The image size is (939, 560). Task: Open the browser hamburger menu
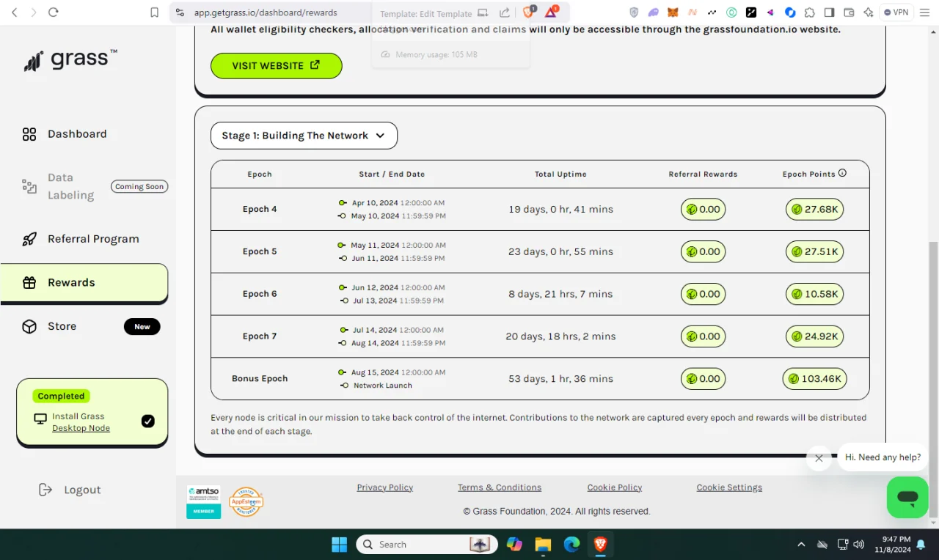(924, 12)
